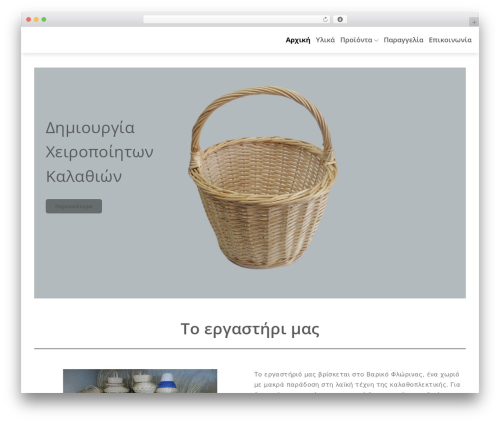Click the hero title Δημιουργία Χειροποίητων Καλαθιών
500x423 pixels.
tap(99, 152)
